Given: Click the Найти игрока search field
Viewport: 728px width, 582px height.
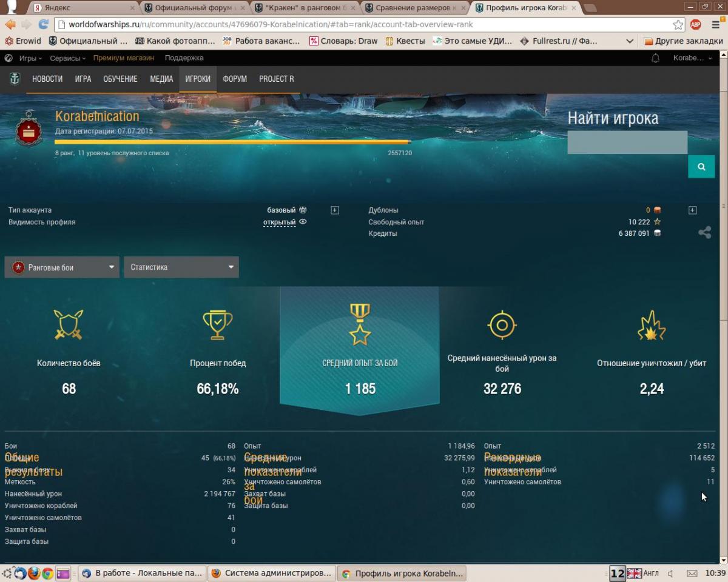Looking at the screenshot, I should (x=627, y=142).
